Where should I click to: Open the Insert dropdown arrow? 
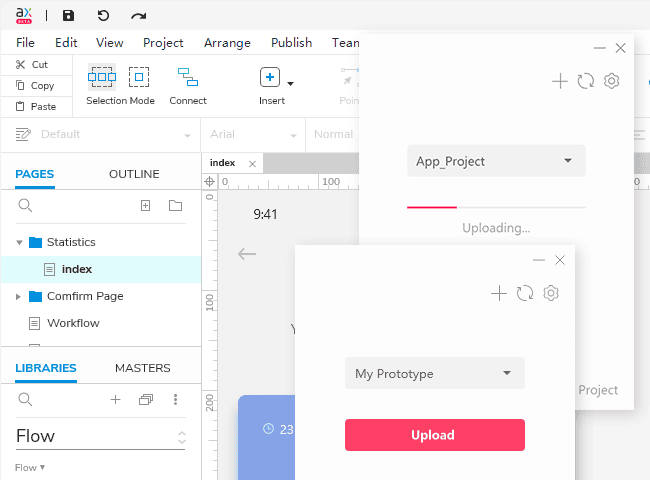pyautogui.click(x=290, y=84)
